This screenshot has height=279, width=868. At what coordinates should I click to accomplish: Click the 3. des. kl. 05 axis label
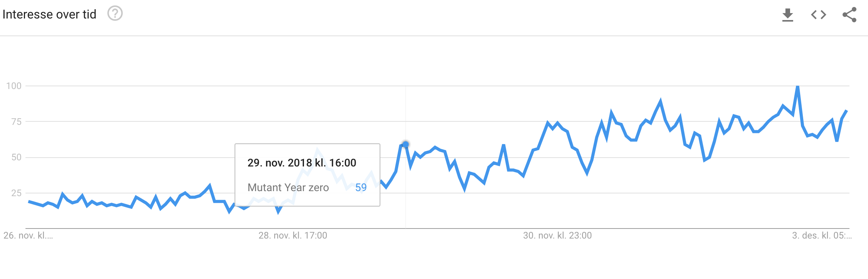(822, 235)
